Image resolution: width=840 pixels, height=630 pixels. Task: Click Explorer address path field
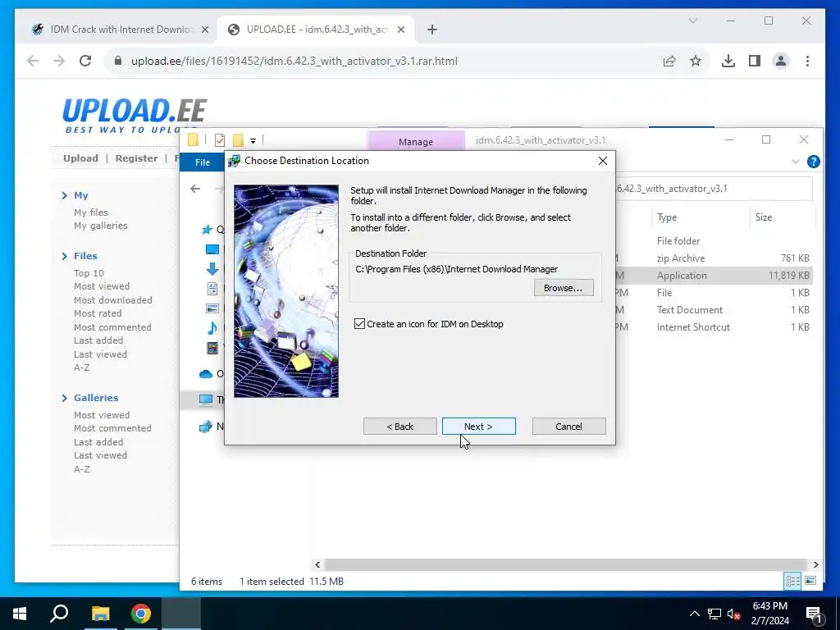(714, 189)
